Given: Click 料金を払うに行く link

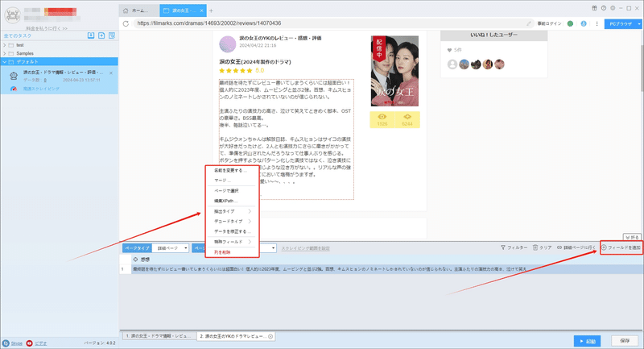Looking at the screenshot, I should click(47, 28).
